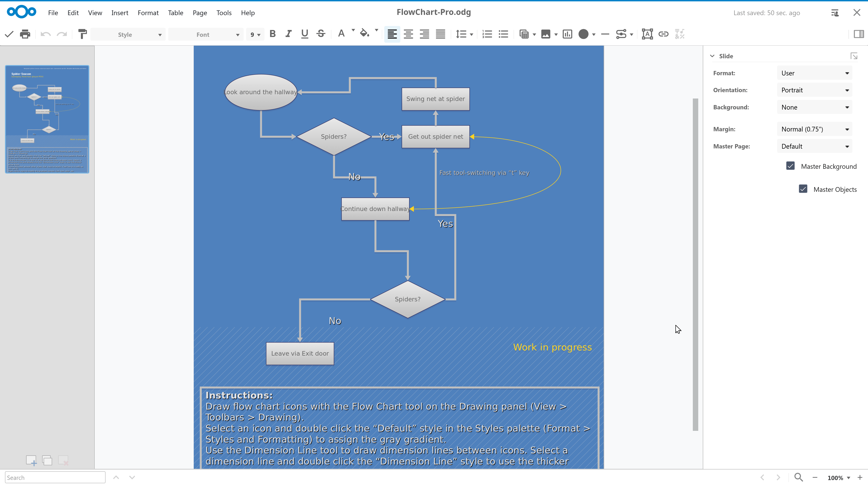Viewport: 868px width, 488px height.
Task: Open the Format dropdown set to User
Action: pyautogui.click(x=814, y=73)
